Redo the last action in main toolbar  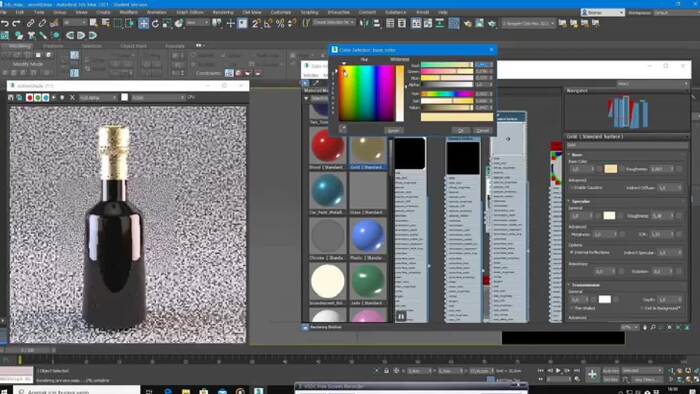pos(17,23)
